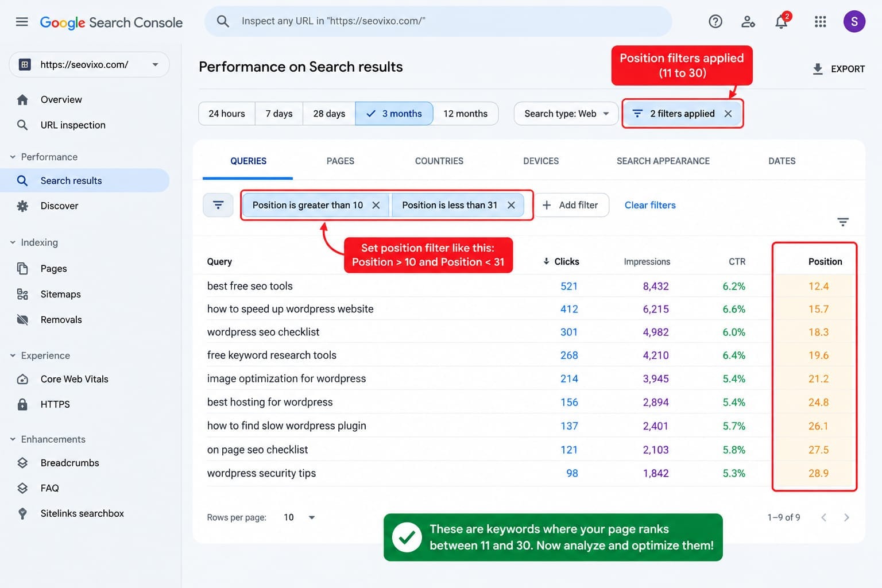This screenshot has height=588, width=882.
Task: Click the Discover asterisk icon
Action: (x=22, y=206)
